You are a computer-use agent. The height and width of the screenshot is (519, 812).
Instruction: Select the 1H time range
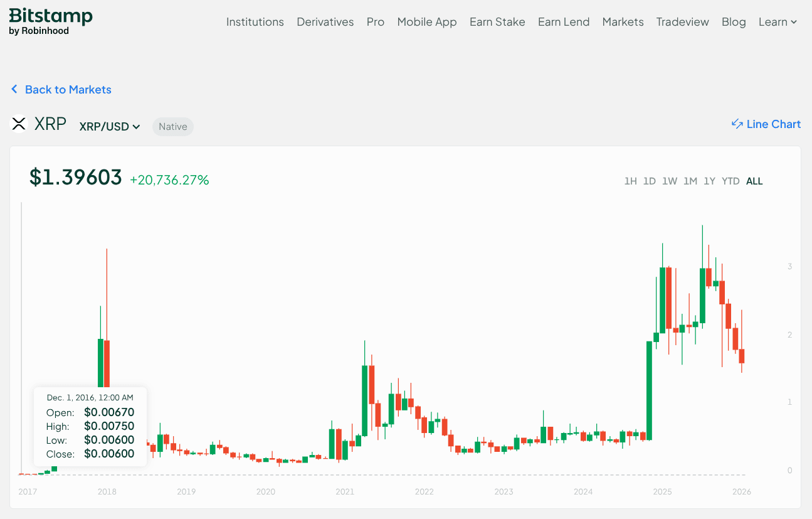point(631,181)
